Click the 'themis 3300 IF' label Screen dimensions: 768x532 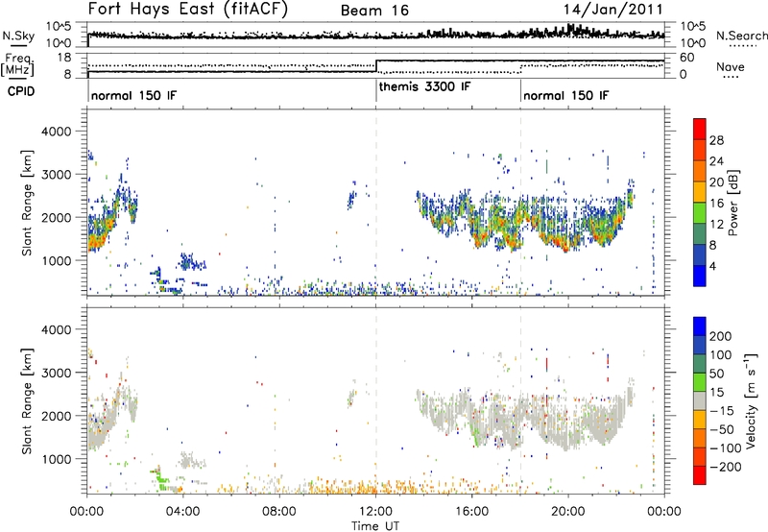click(424, 86)
